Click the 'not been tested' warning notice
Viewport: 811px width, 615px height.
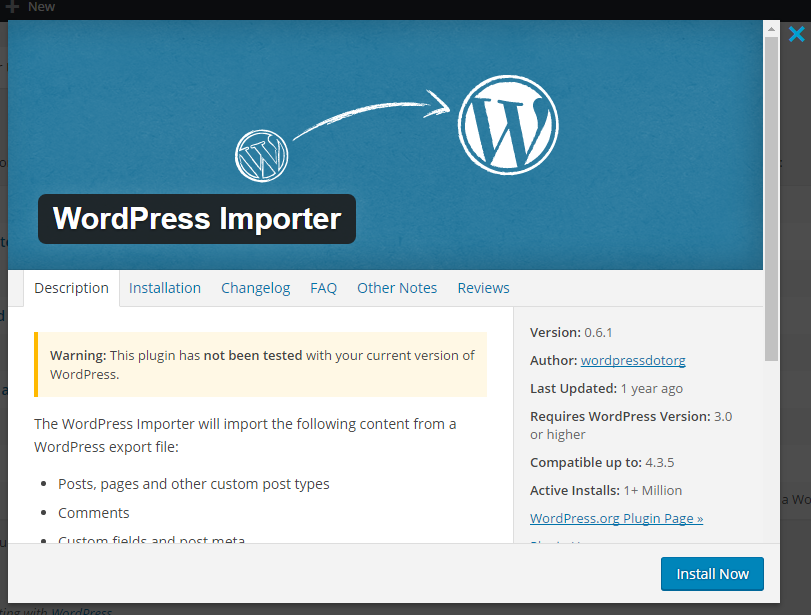click(x=260, y=365)
